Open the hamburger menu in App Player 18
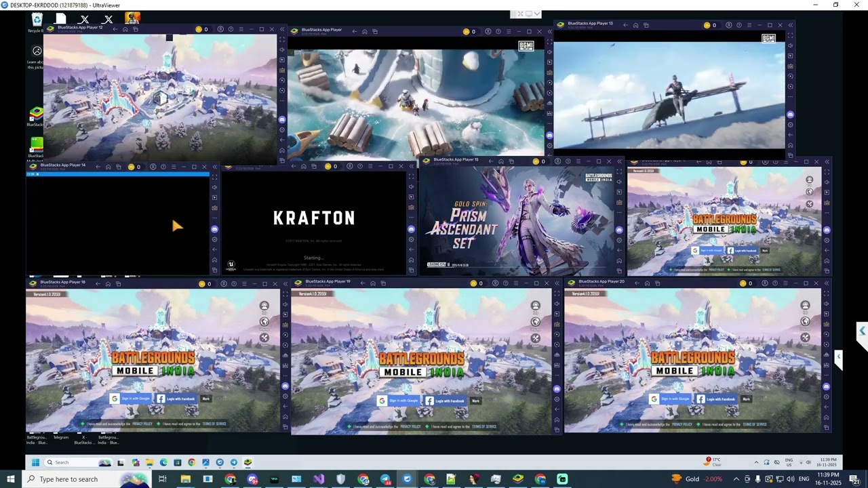868x488 pixels. [x=243, y=283]
